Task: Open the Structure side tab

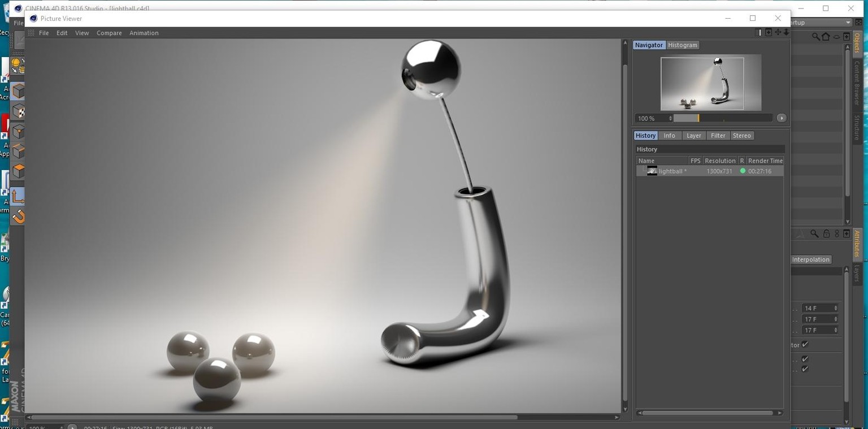Action: click(857, 128)
